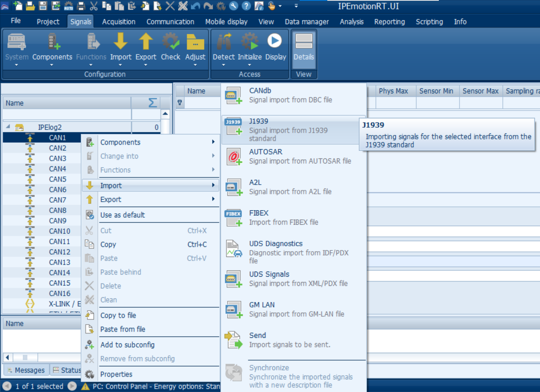Screen dimensions: 540x392
Task: Open the Data manager tab
Action: (x=307, y=22)
